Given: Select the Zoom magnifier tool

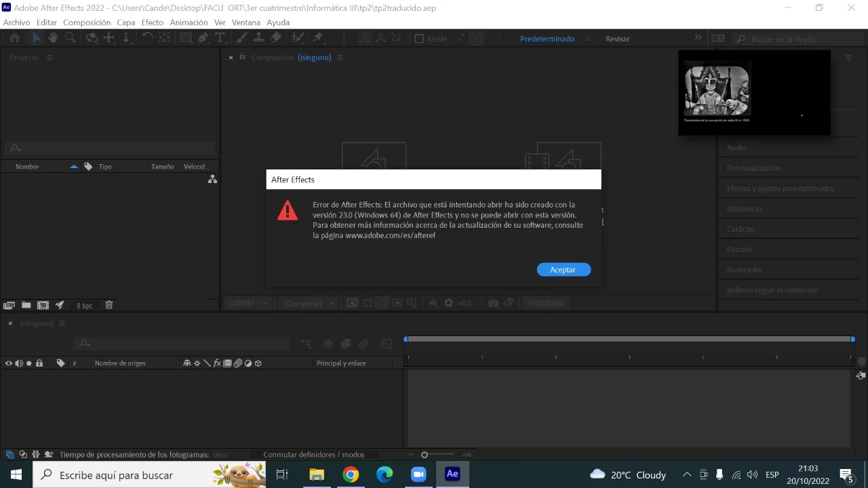Looking at the screenshot, I should pyautogui.click(x=70, y=38).
